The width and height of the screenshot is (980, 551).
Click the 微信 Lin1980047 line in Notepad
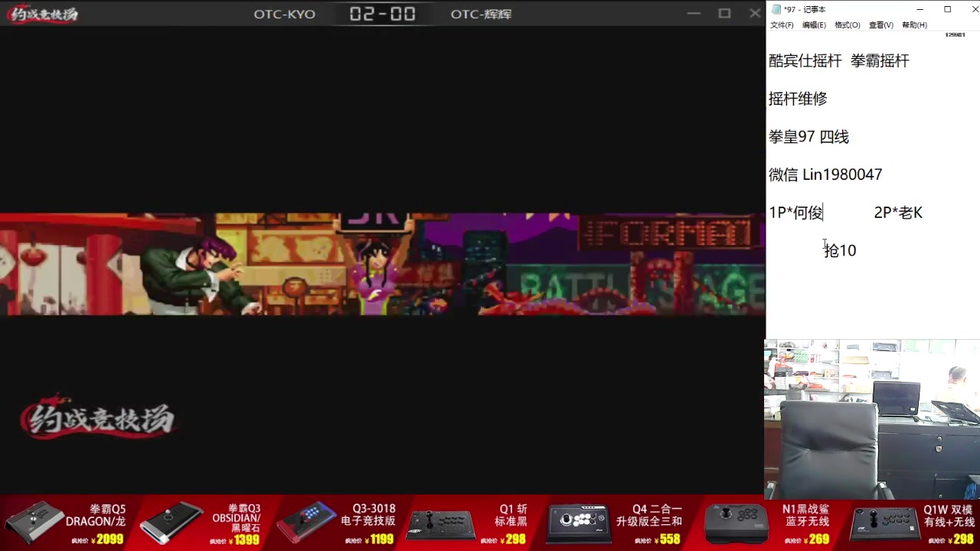pos(825,174)
